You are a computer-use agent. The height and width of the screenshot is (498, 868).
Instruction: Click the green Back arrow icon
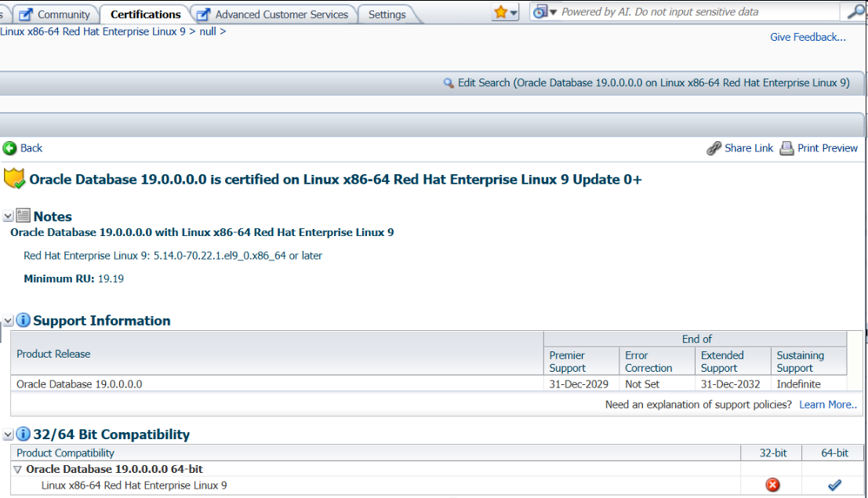click(x=9, y=148)
